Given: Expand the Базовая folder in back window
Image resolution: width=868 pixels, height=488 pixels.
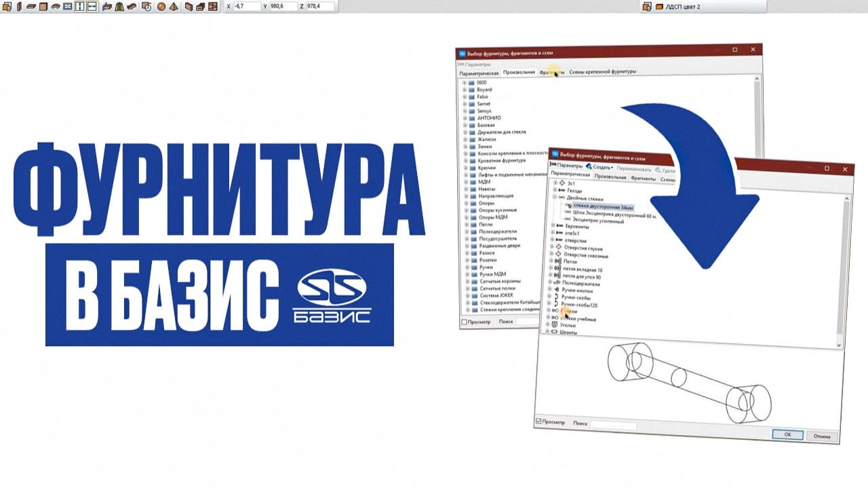Looking at the screenshot, I should [x=465, y=126].
